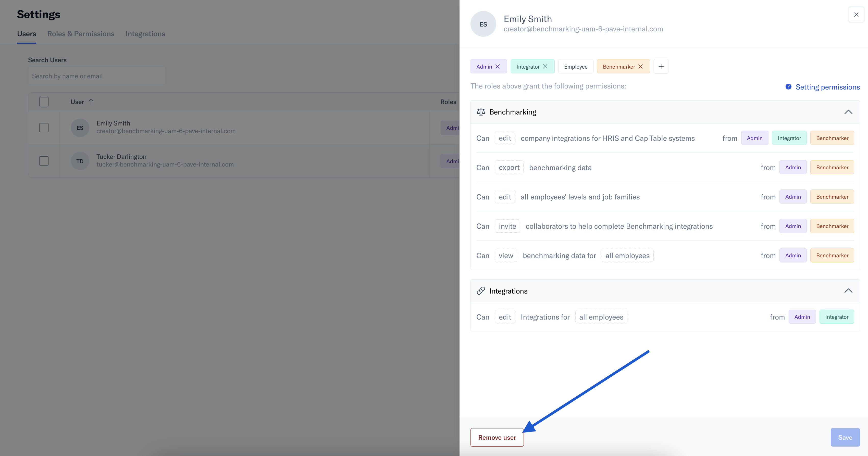
Task: Click Admin badge in levels and families row
Action: (x=793, y=197)
